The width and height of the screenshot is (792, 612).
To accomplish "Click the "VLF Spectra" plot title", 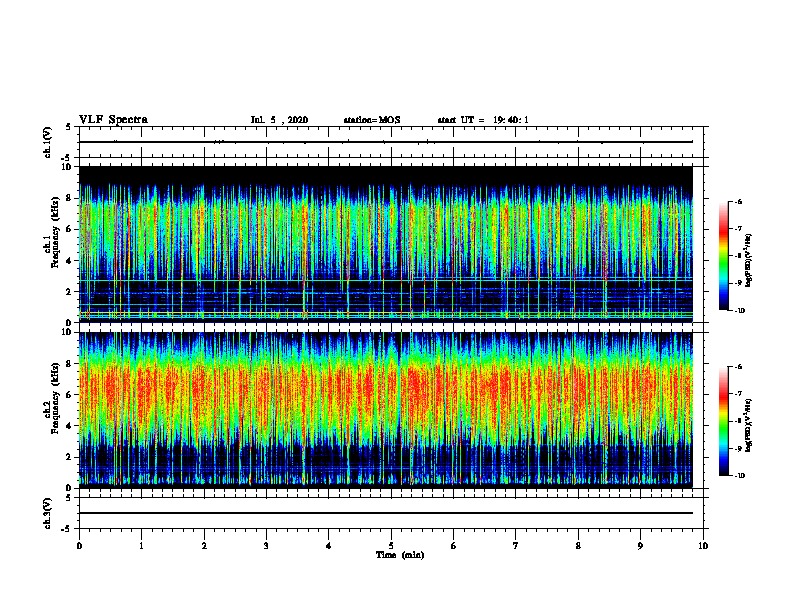I will click(x=113, y=120).
